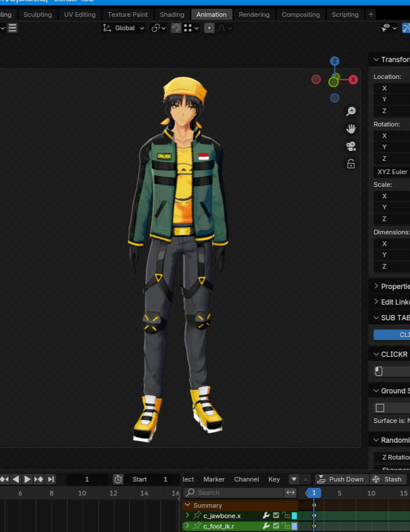Screen dimensions: 410x532
Task: Switch to the Shading workspace tab
Action: (x=172, y=15)
